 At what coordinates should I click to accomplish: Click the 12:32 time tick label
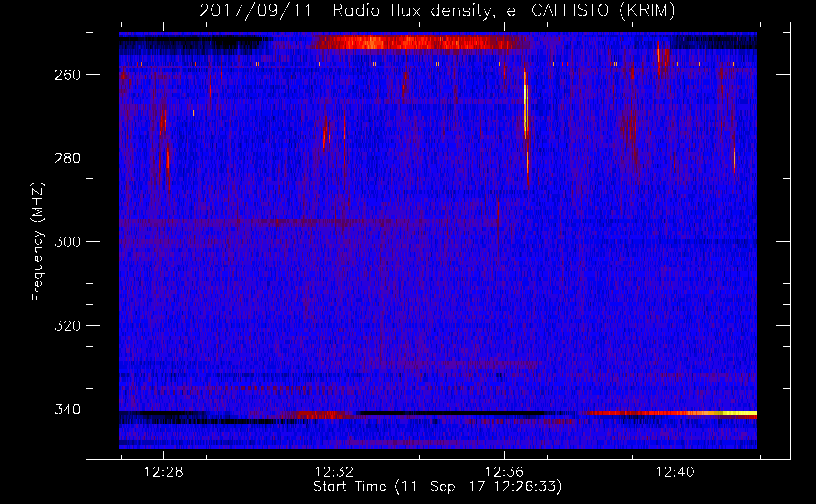334,472
